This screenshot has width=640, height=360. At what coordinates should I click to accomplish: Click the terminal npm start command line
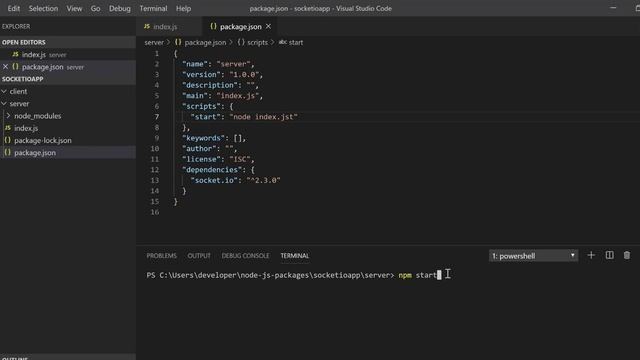(294, 275)
